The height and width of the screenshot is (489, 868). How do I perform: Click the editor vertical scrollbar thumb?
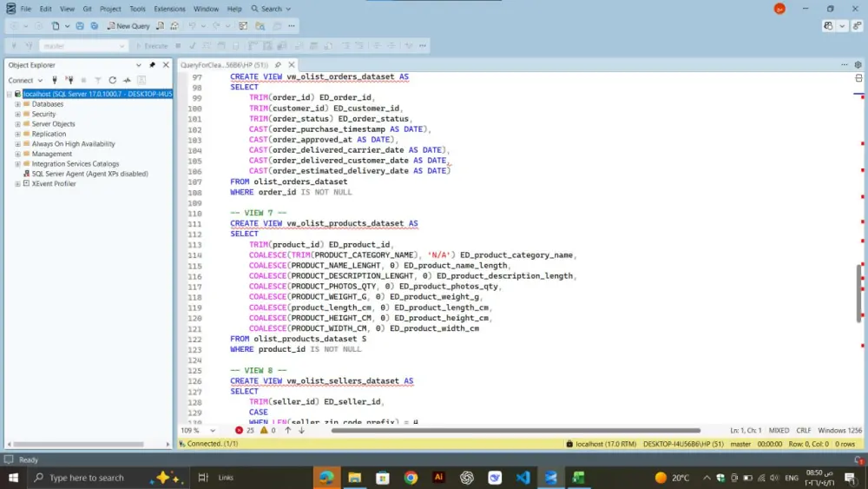click(858, 293)
